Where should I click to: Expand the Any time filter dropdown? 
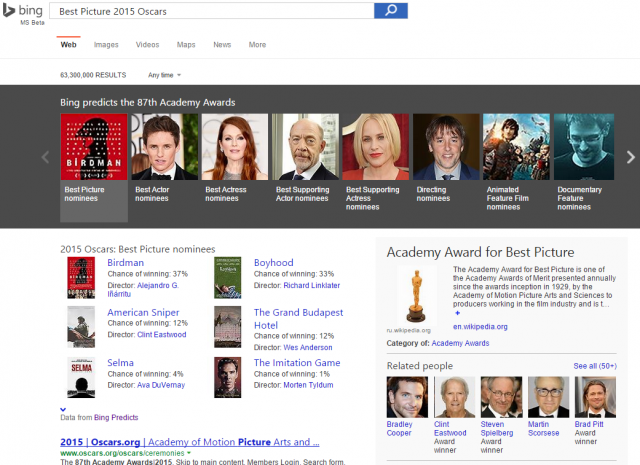click(x=164, y=75)
